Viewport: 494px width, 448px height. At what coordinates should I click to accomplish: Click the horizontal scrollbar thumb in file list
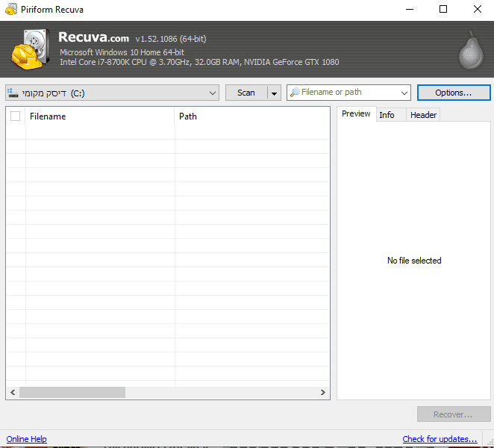72,392
